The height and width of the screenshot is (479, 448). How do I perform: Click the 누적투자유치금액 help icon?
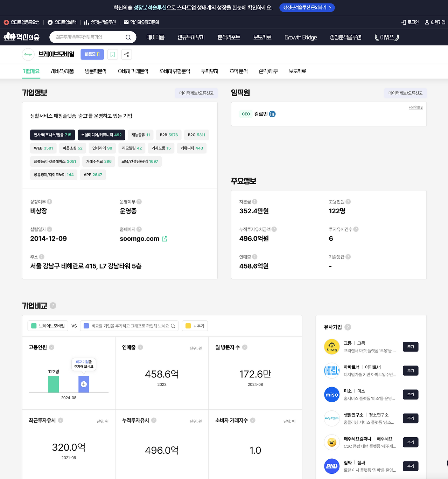tap(274, 229)
